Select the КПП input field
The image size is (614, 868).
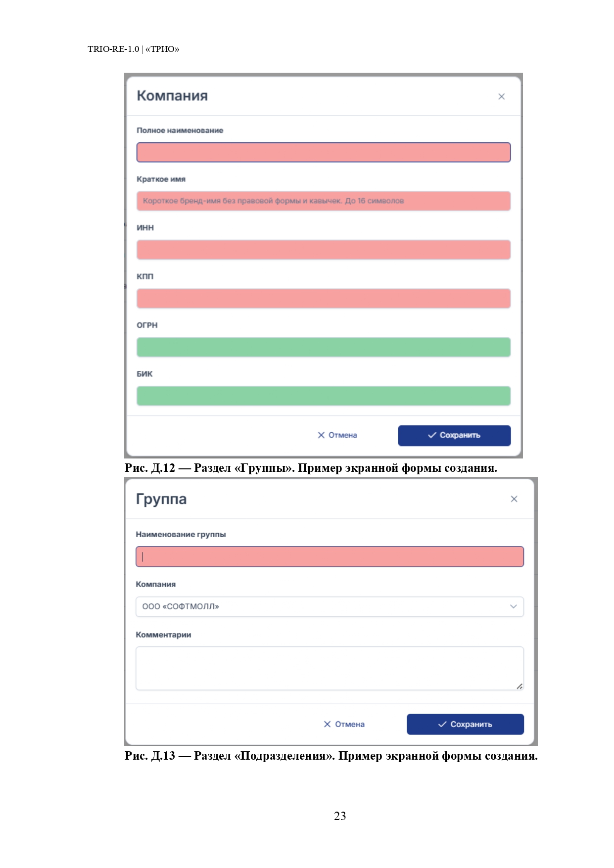323,298
